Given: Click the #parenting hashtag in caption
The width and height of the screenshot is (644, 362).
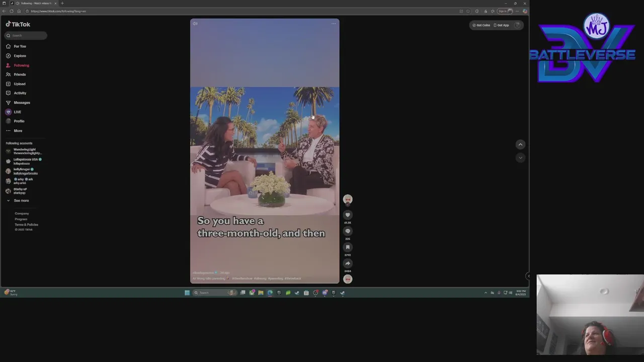Looking at the screenshot, I should [275, 279].
